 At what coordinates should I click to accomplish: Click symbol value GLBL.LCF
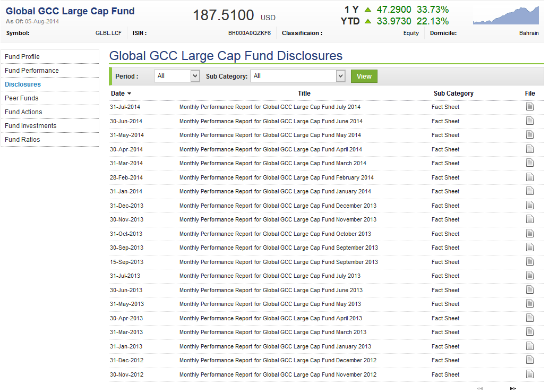point(108,33)
